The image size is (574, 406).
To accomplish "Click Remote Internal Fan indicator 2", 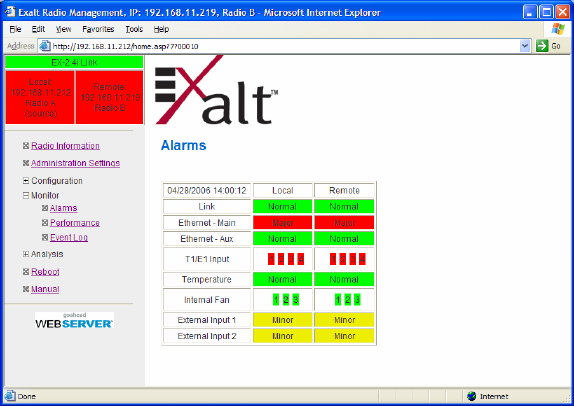I will 348,300.
